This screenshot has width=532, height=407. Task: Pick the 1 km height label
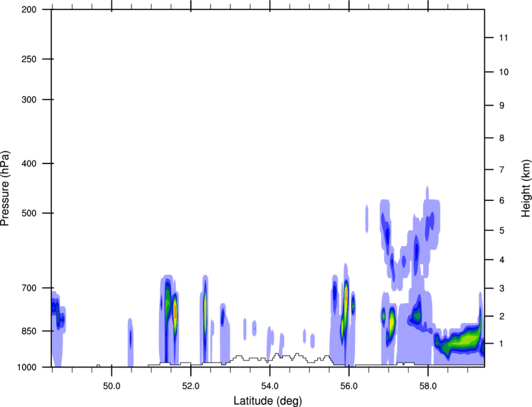[502, 344]
